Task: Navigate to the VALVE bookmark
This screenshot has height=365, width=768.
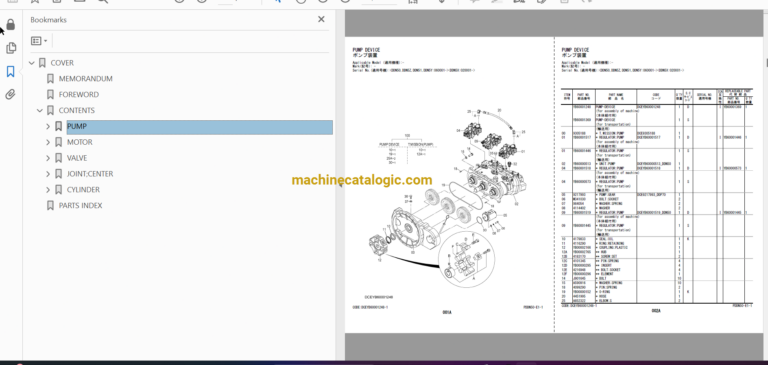Action: tap(77, 158)
